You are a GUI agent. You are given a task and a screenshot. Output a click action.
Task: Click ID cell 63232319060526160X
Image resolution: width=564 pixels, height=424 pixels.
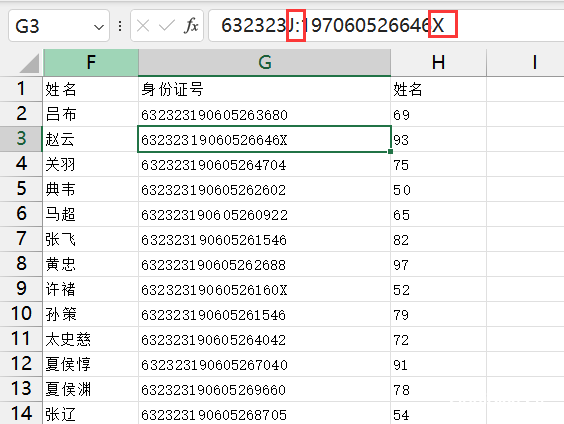click(x=264, y=289)
